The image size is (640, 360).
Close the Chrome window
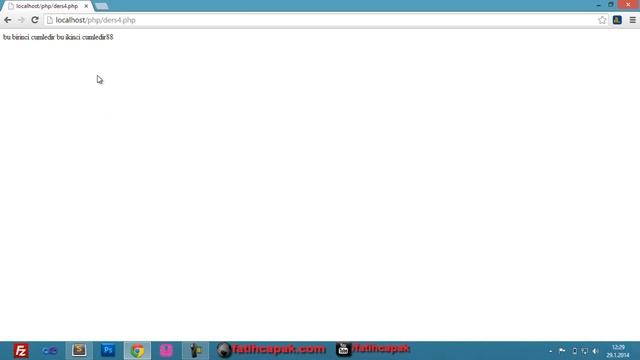pos(628,4)
